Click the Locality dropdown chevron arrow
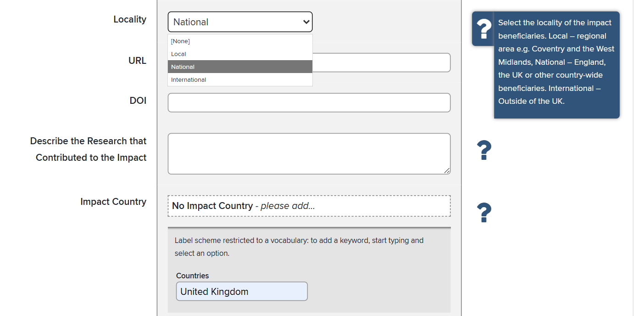Viewport: 644px width, 316px height. [x=306, y=22]
